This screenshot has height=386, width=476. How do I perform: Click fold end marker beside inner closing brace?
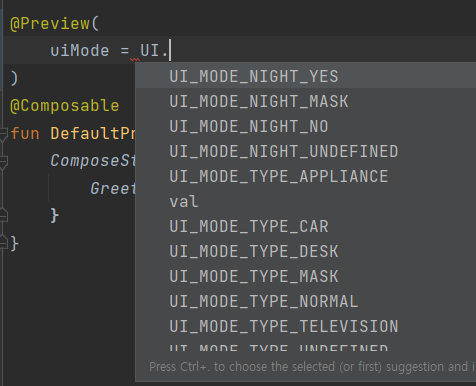3,215
